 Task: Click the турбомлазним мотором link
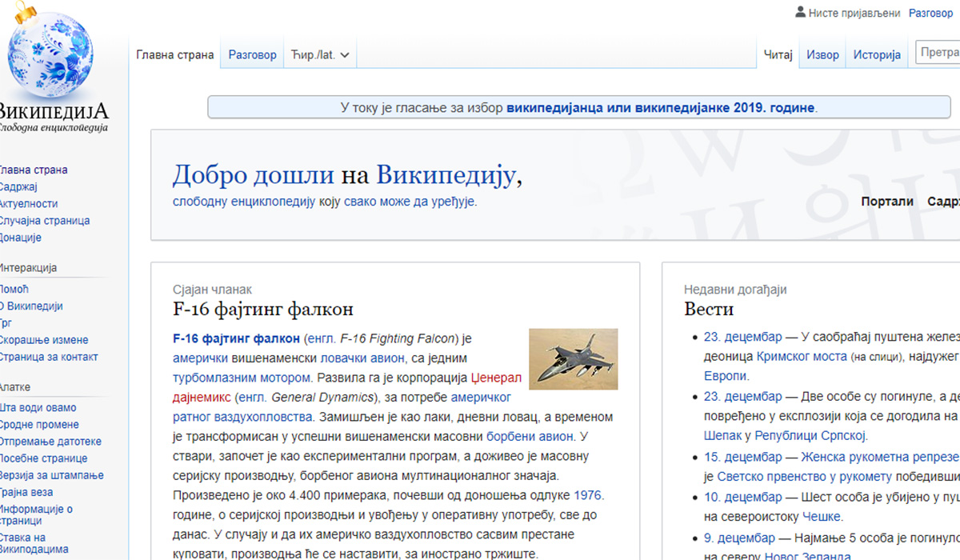pyautogui.click(x=242, y=378)
